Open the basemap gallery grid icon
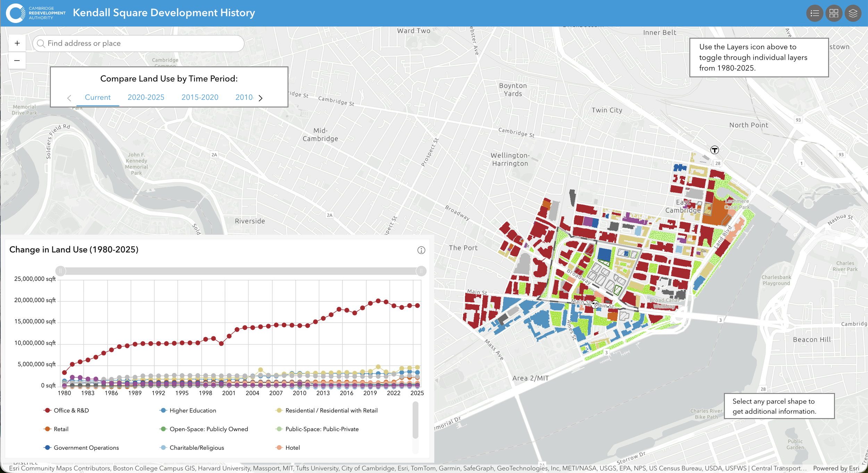The image size is (868, 473). pyautogui.click(x=834, y=14)
